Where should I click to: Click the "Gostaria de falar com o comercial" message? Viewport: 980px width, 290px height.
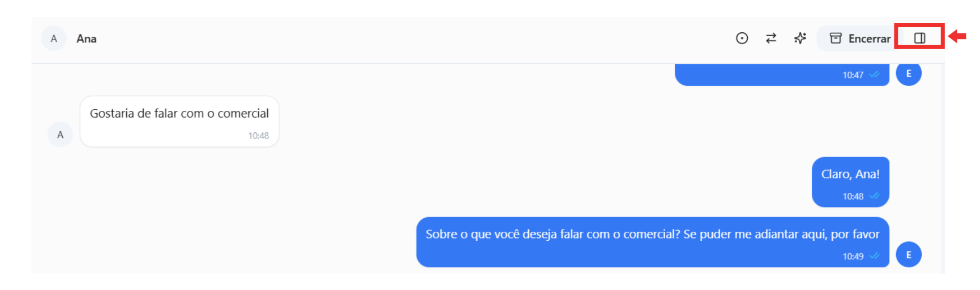pyautogui.click(x=179, y=114)
